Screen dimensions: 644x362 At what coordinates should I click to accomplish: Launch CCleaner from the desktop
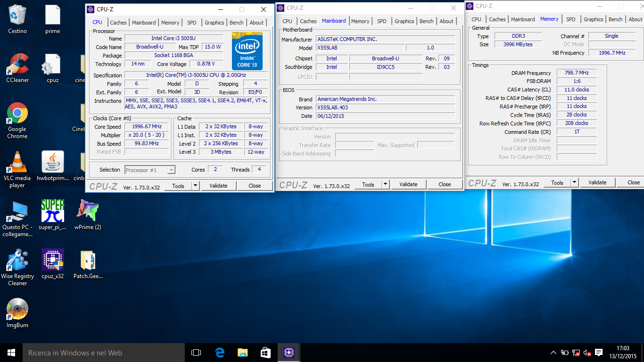click(17, 68)
